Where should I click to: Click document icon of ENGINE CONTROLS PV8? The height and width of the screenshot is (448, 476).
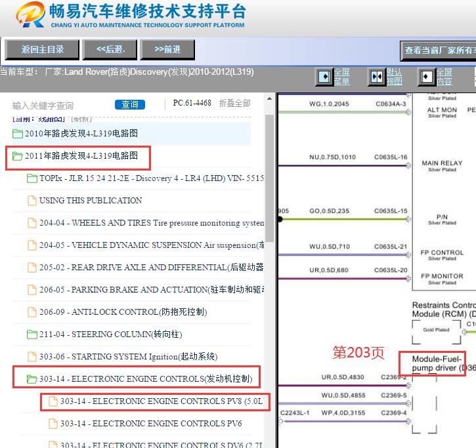[53, 401]
